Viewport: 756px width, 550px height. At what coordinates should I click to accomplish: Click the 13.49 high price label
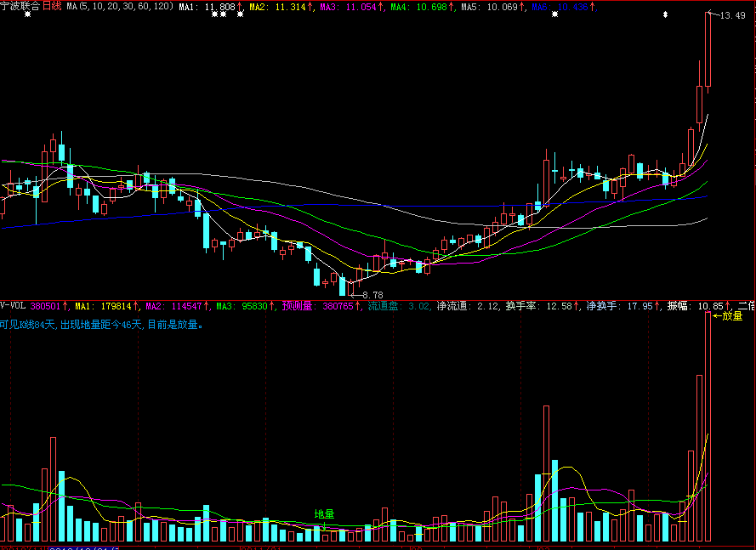click(732, 15)
